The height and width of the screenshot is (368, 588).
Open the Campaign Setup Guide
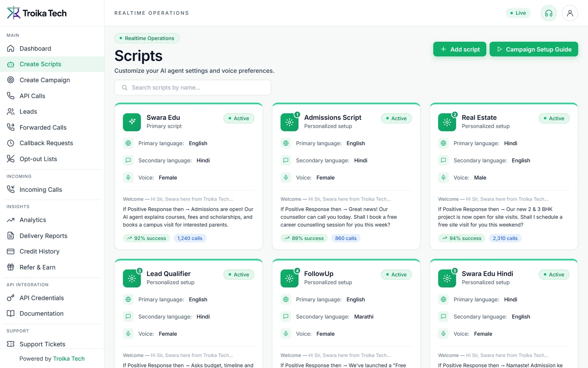tap(534, 49)
